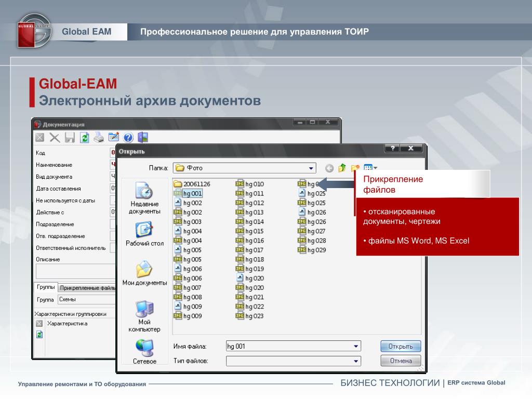Click the delete X icon in Документация toolbar

pyautogui.click(x=55, y=137)
